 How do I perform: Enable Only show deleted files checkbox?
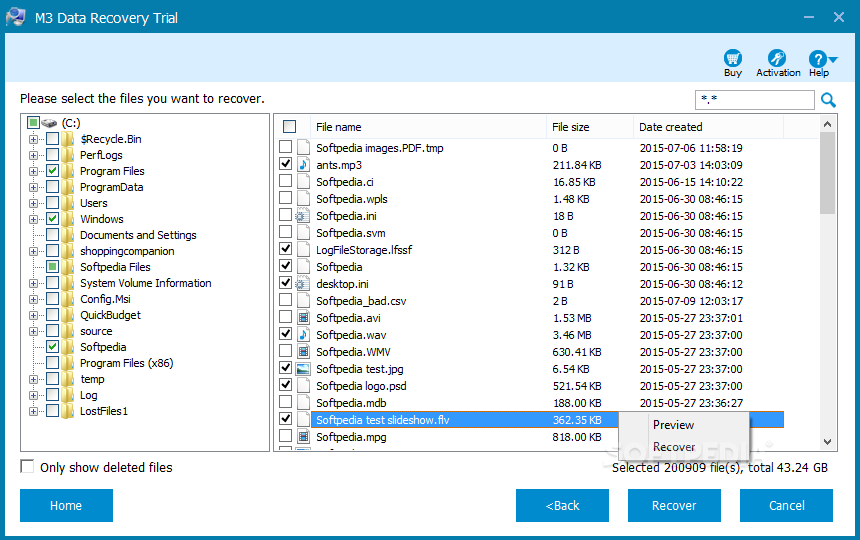27,467
